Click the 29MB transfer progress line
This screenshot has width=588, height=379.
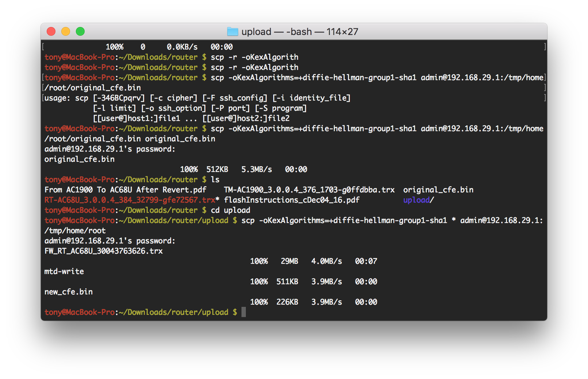click(313, 261)
